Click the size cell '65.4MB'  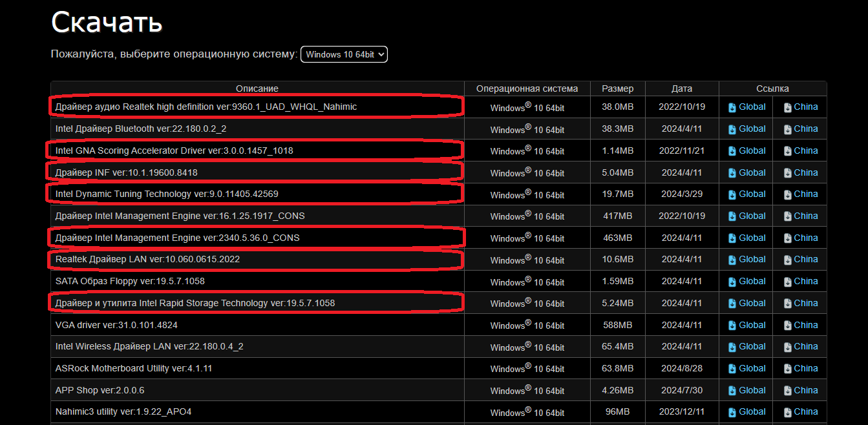(x=617, y=346)
